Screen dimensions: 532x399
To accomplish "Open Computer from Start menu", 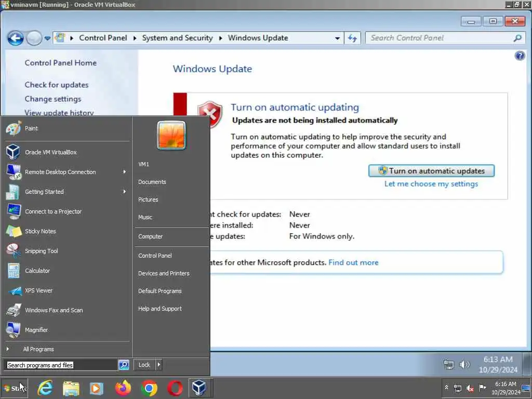I will click(150, 236).
